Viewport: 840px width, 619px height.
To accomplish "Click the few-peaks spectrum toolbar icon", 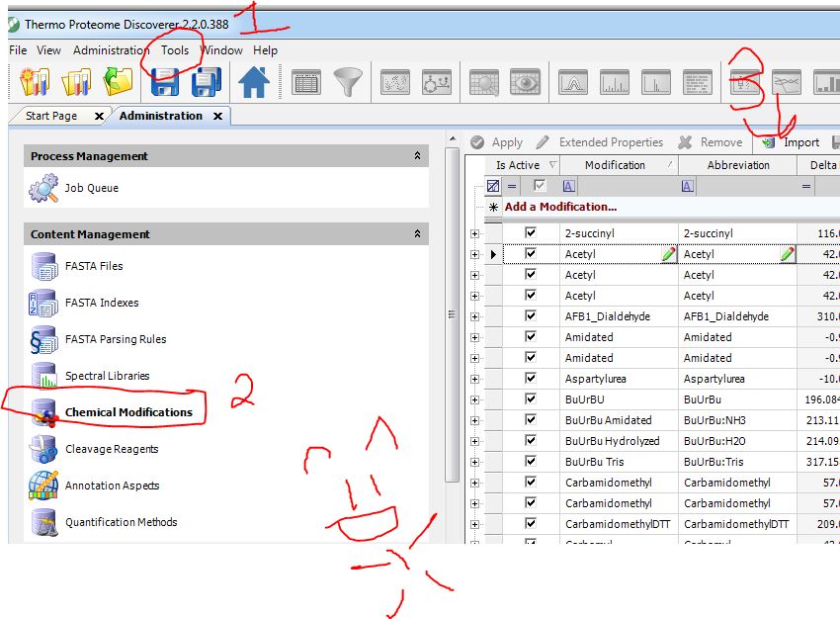I will (x=656, y=82).
